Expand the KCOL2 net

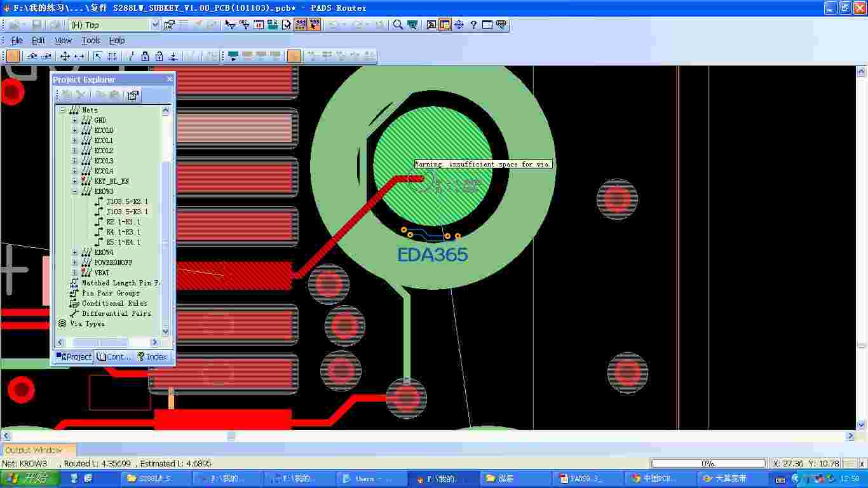(x=74, y=151)
